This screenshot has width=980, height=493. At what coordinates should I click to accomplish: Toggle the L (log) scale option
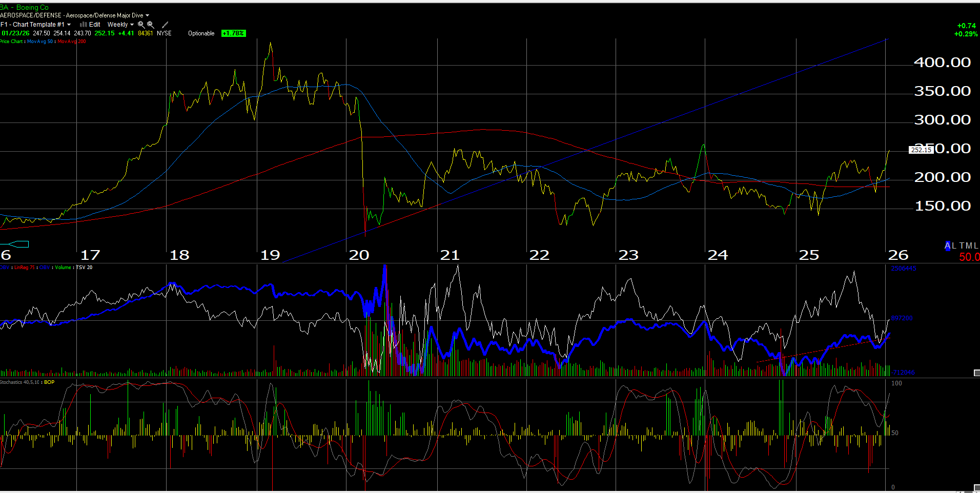(954, 246)
